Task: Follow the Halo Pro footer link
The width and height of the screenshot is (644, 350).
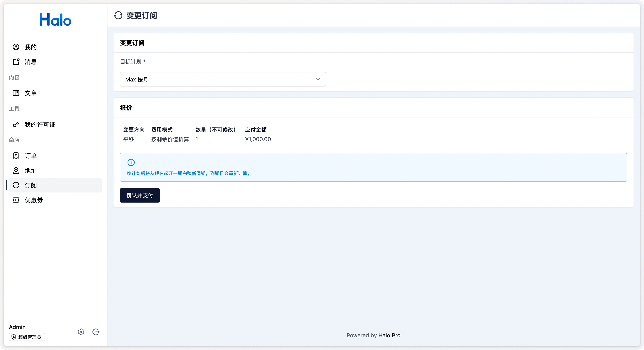Action: pos(389,335)
